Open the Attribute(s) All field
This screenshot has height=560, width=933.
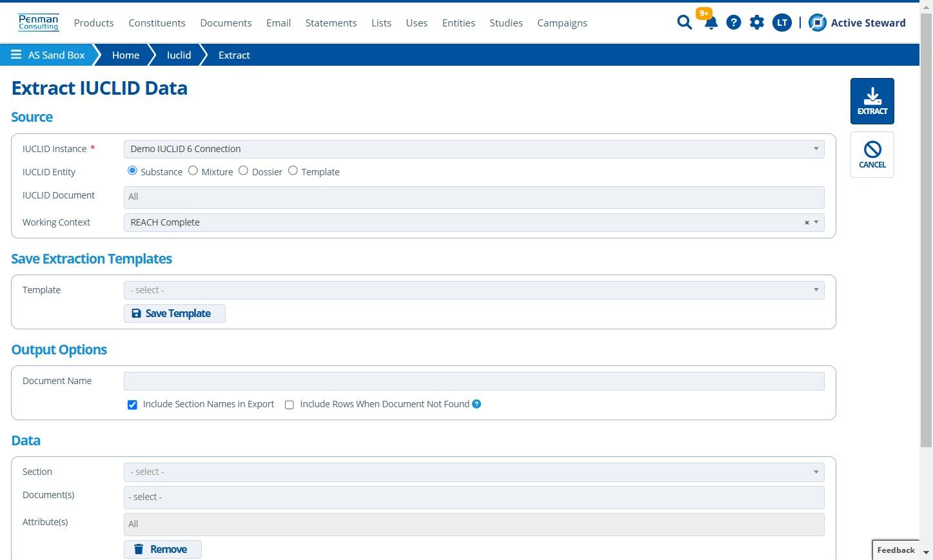[x=474, y=524]
